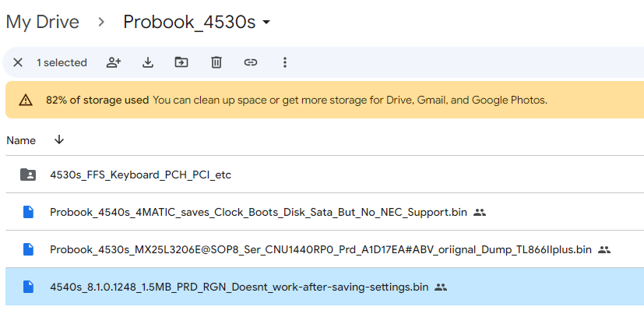Viewport: 644px width, 321px height.
Task: Download the selected file
Action: click(148, 62)
